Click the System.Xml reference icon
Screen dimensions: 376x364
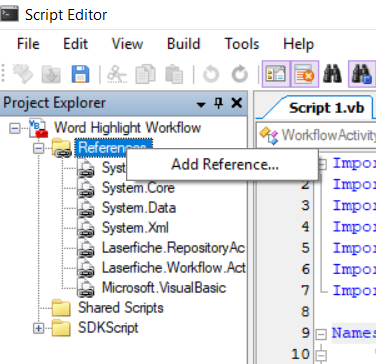[x=87, y=228]
